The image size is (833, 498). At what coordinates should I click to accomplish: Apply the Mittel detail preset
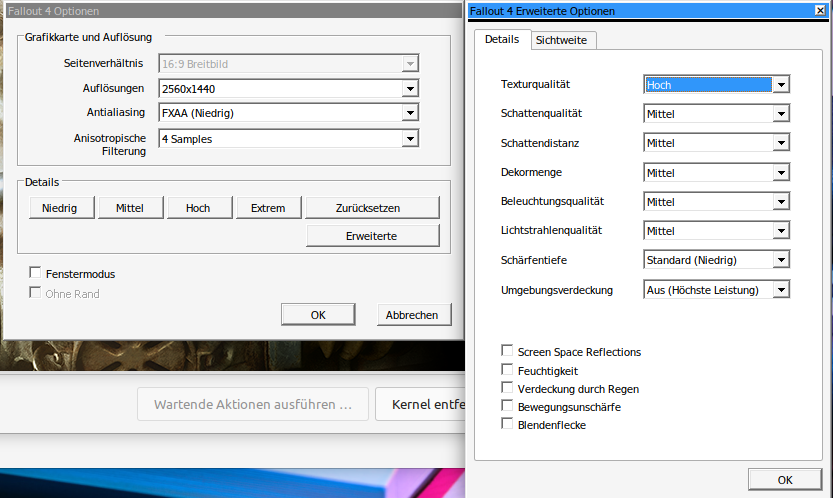(x=130, y=208)
